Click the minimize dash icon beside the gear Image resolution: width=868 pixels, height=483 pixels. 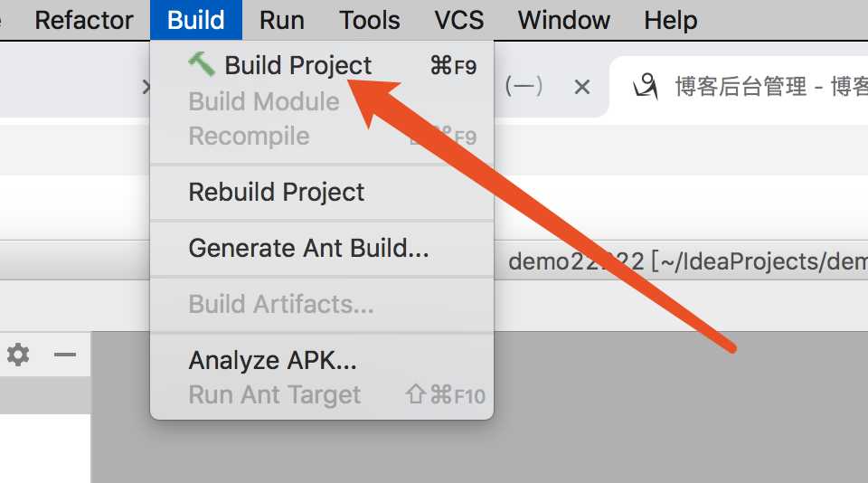coord(65,355)
